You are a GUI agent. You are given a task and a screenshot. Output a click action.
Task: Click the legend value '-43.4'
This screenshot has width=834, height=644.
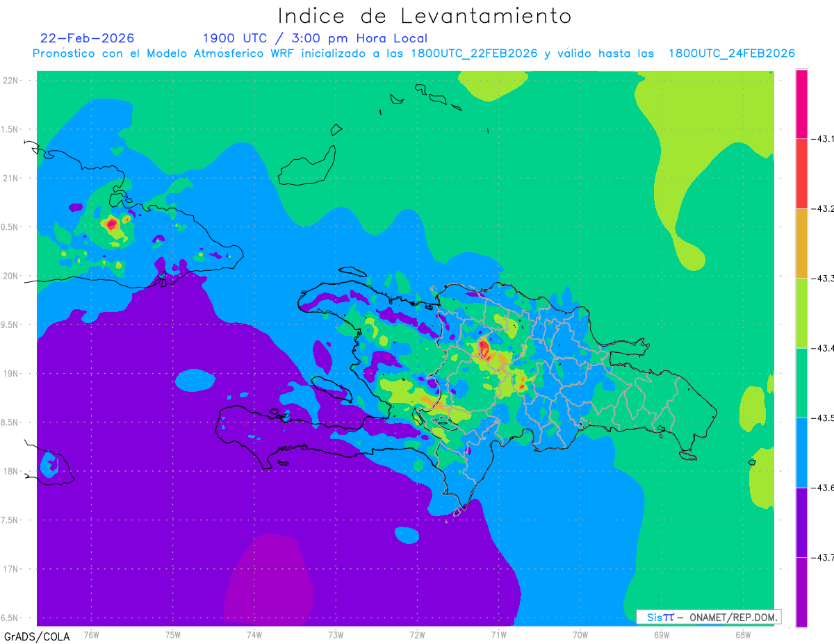tap(823, 348)
